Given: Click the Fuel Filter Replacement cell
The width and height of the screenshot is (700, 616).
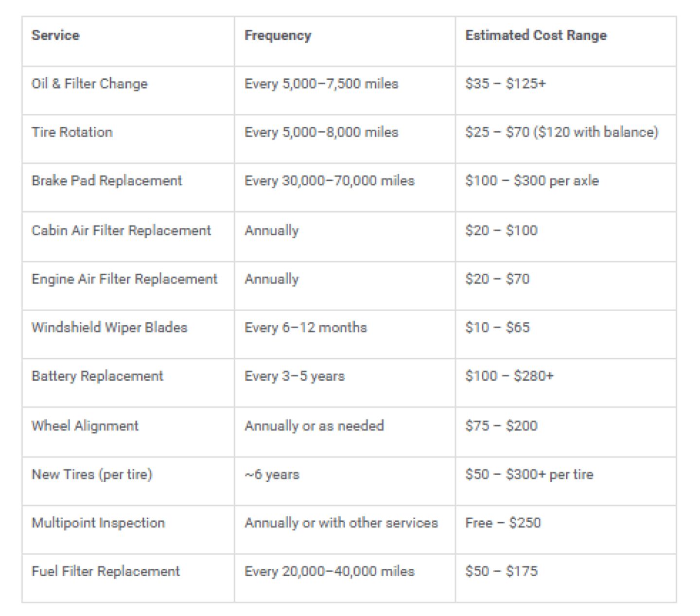Looking at the screenshot, I should pos(105,571).
